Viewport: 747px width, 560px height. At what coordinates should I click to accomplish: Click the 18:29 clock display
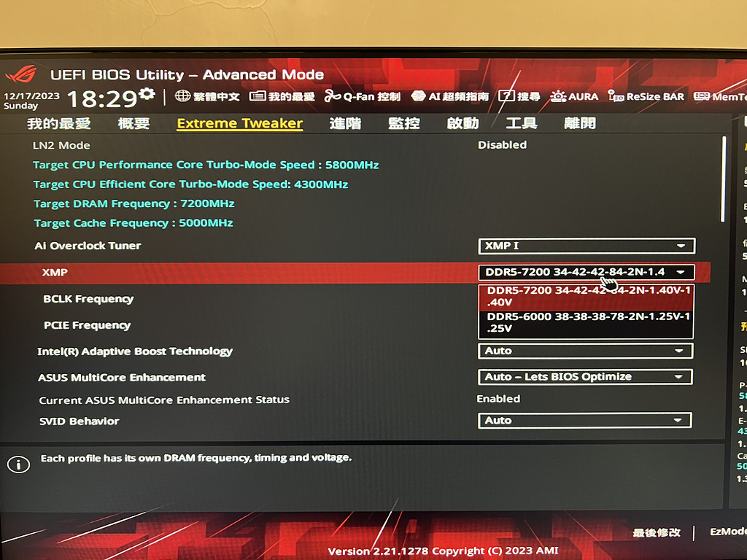point(102,99)
